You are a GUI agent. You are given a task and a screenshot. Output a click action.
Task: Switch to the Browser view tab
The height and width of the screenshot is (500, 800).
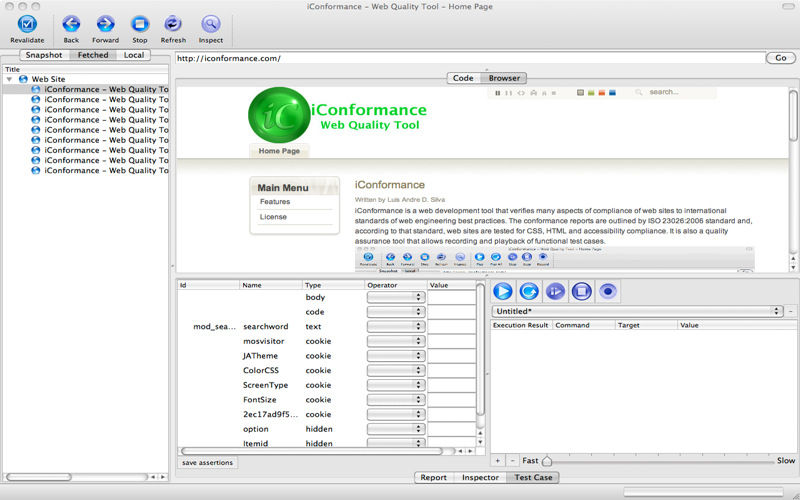pos(504,78)
